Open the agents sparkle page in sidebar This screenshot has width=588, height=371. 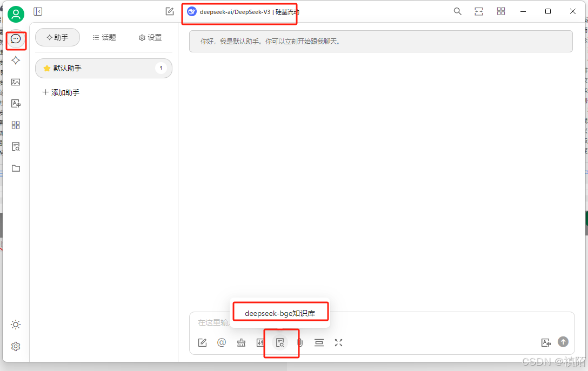pyautogui.click(x=16, y=60)
